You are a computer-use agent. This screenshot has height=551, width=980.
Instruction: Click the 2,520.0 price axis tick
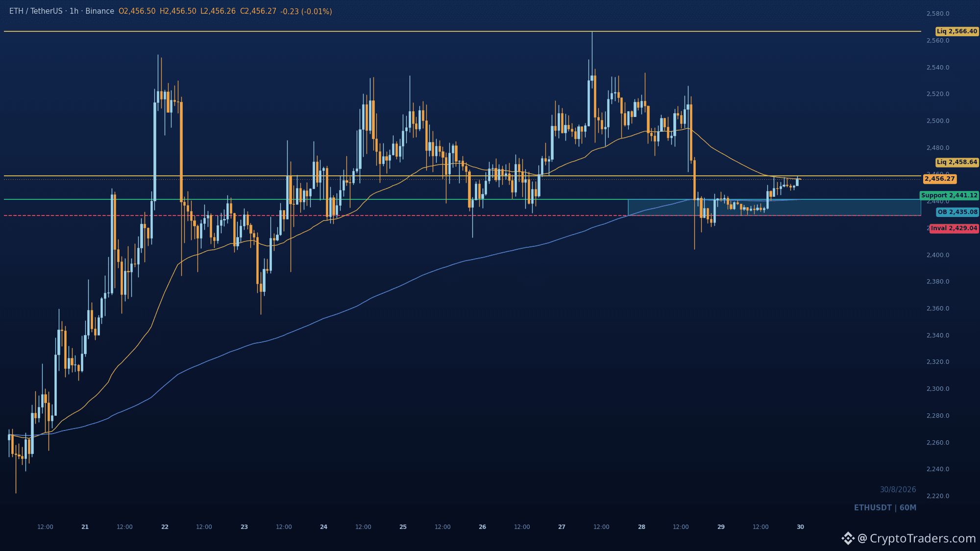938,94
